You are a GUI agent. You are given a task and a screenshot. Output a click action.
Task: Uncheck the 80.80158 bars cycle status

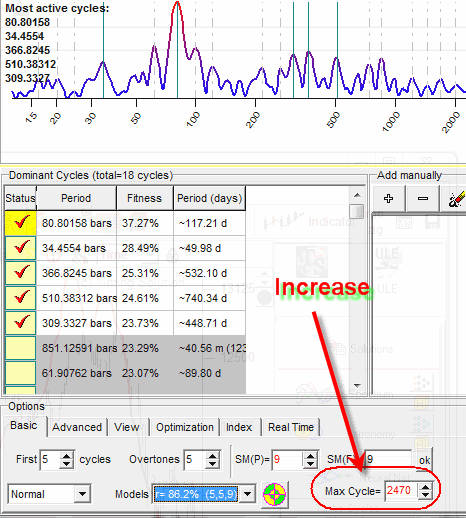pos(20,223)
